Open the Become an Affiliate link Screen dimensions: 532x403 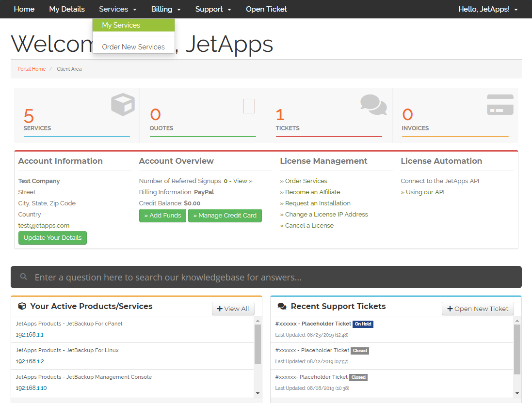tap(310, 192)
